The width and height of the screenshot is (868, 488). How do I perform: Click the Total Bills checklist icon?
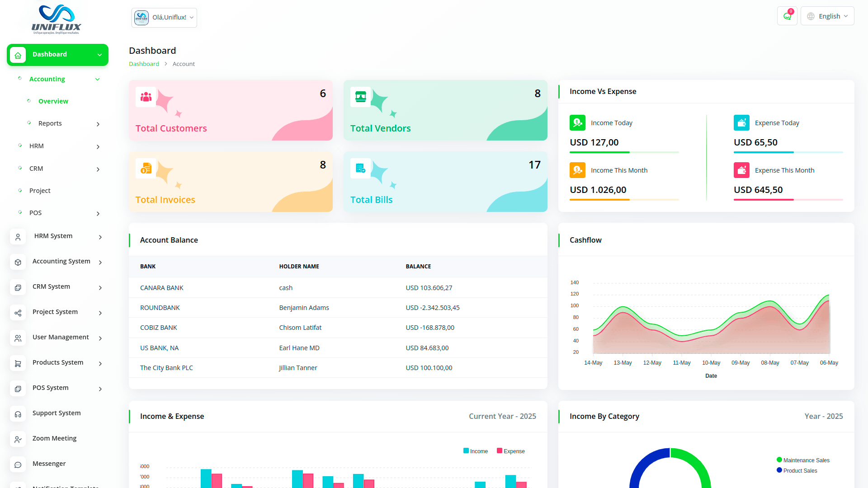tap(361, 168)
